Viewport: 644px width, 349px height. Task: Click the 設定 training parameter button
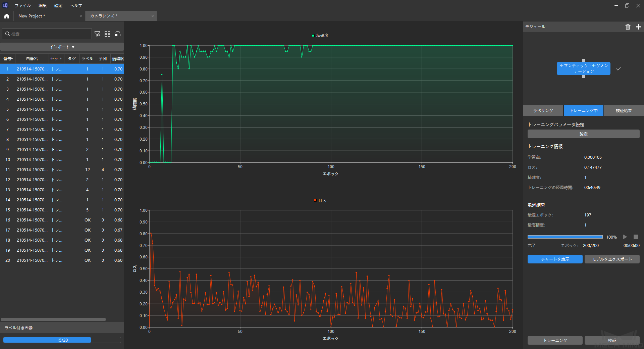click(x=584, y=134)
